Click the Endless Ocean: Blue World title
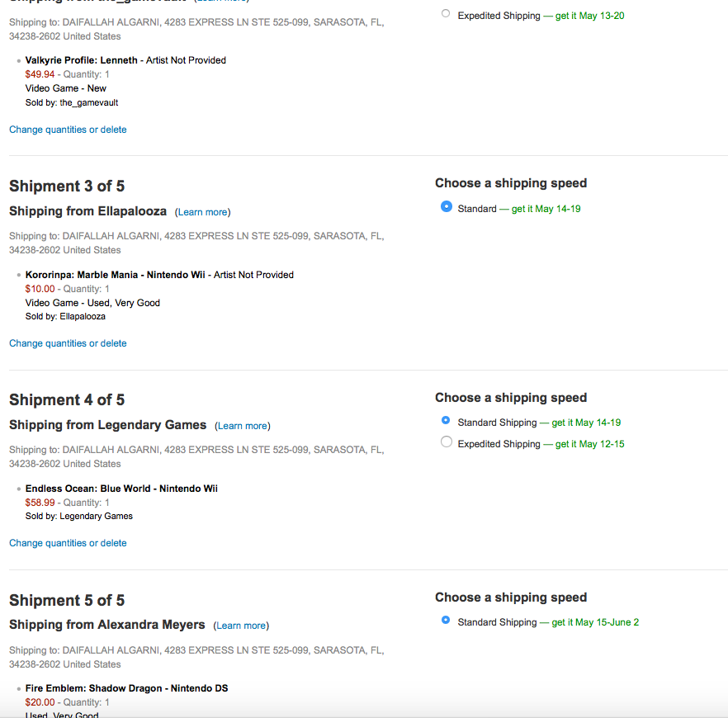The width and height of the screenshot is (728, 718). pyautogui.click(x=121, y=489)
